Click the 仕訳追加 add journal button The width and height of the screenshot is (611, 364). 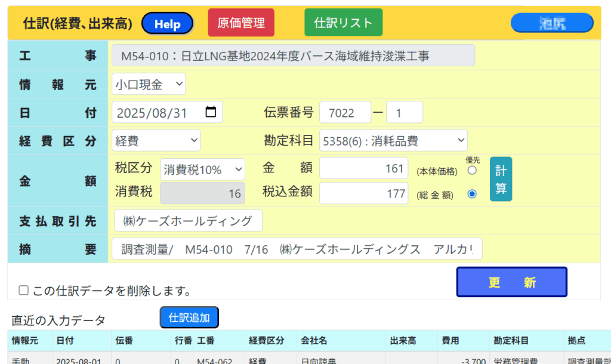point(189,317)
